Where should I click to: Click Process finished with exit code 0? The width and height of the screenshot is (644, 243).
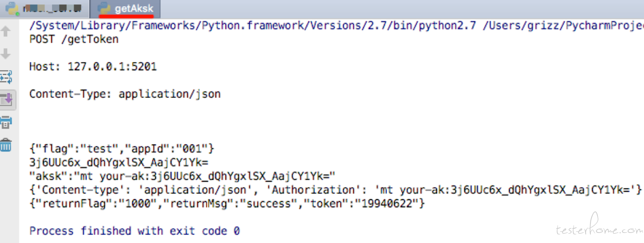click(x=135, y=231)
